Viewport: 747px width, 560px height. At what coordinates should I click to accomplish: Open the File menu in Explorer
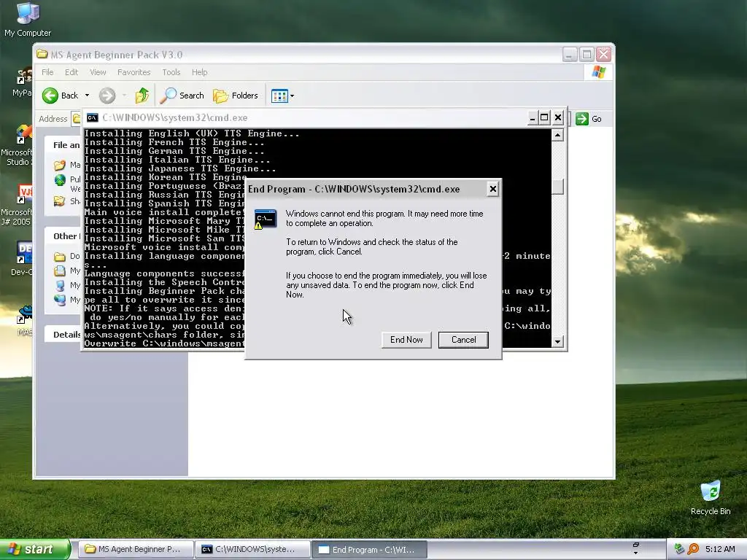pos(47,72)
